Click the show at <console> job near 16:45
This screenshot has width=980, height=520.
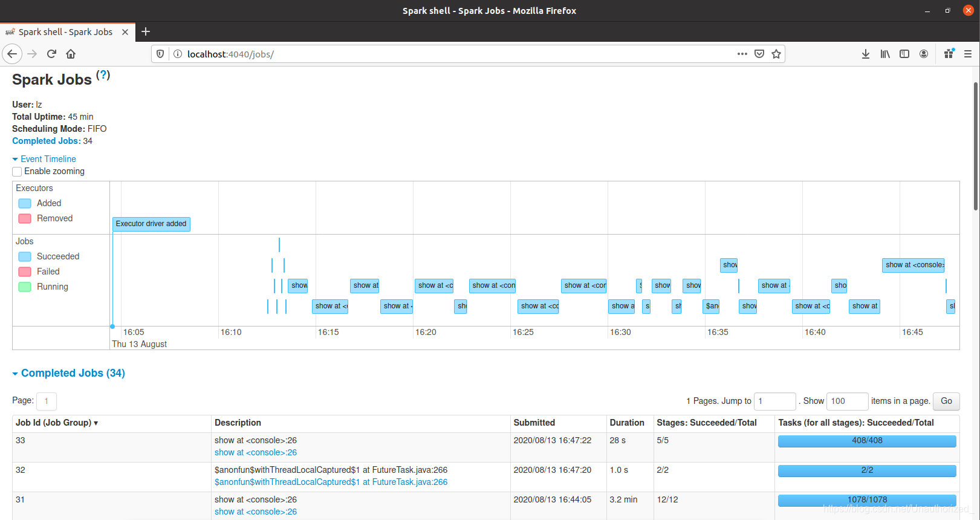(x=913, y=265)
